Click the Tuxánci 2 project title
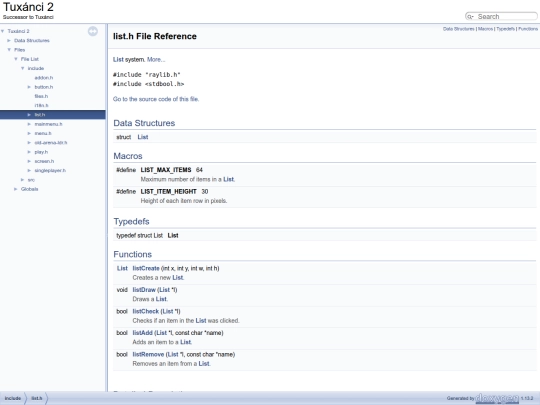This screenshot has width=540, height=405. 28,7
